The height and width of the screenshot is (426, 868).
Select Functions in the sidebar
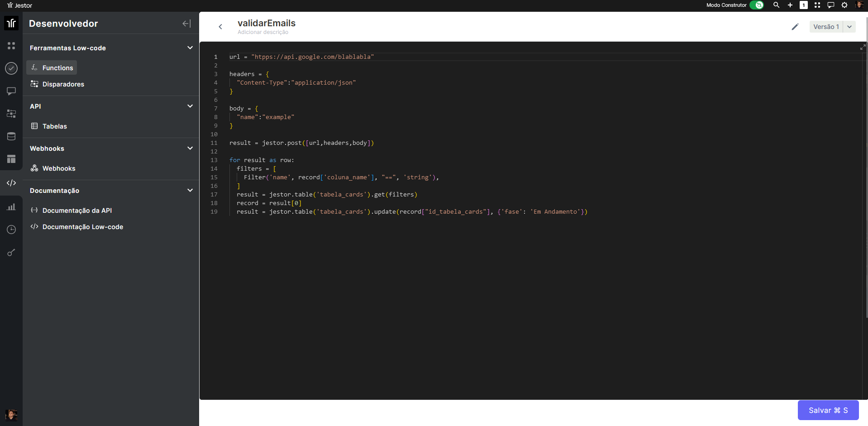52,67
